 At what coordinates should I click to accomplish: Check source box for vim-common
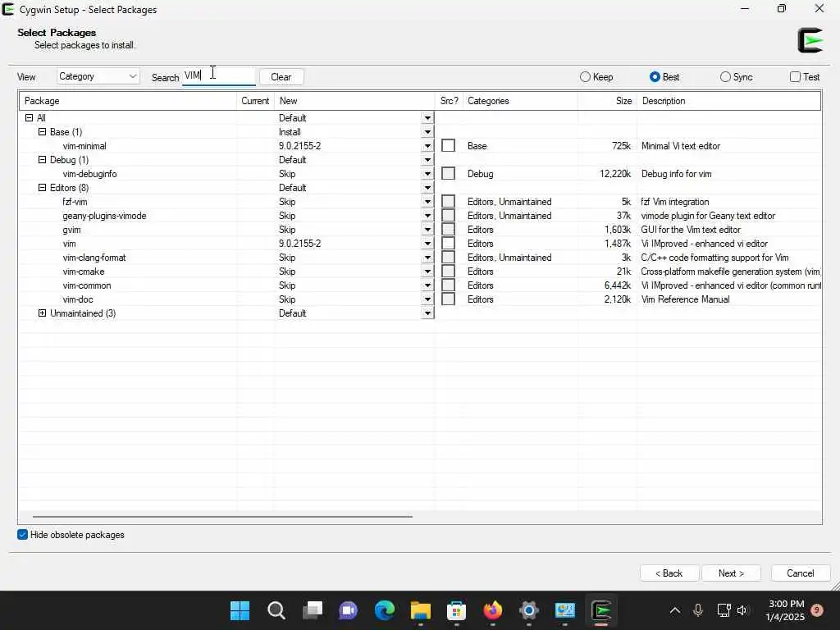click(449, 285)
